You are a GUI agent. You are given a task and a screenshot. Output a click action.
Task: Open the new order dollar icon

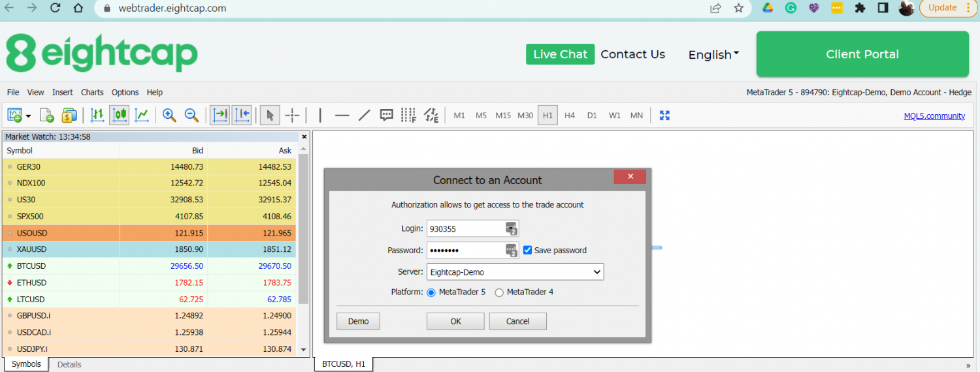(x=69, y=116)
